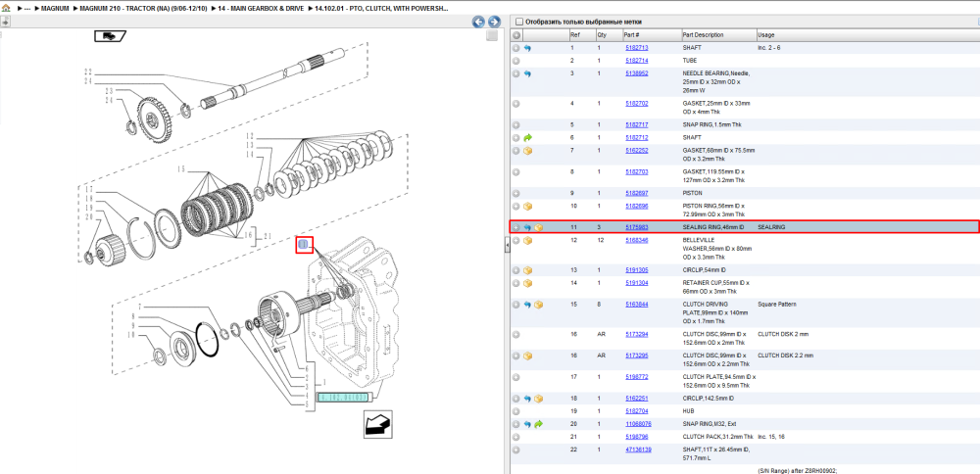Click the 14.102.04 reference box in diagram

click(x=344, y=397)
